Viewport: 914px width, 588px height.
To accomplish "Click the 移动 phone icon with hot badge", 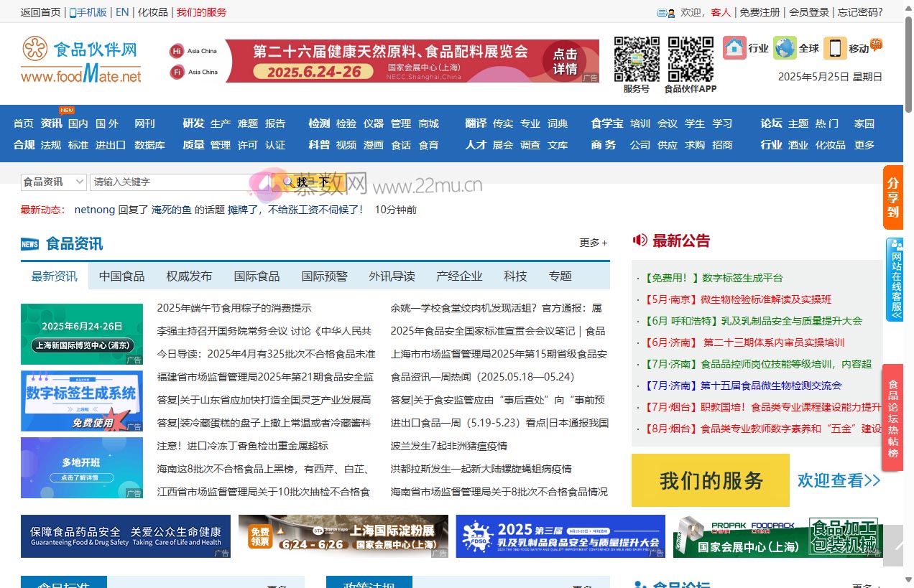I will point(835,47).
